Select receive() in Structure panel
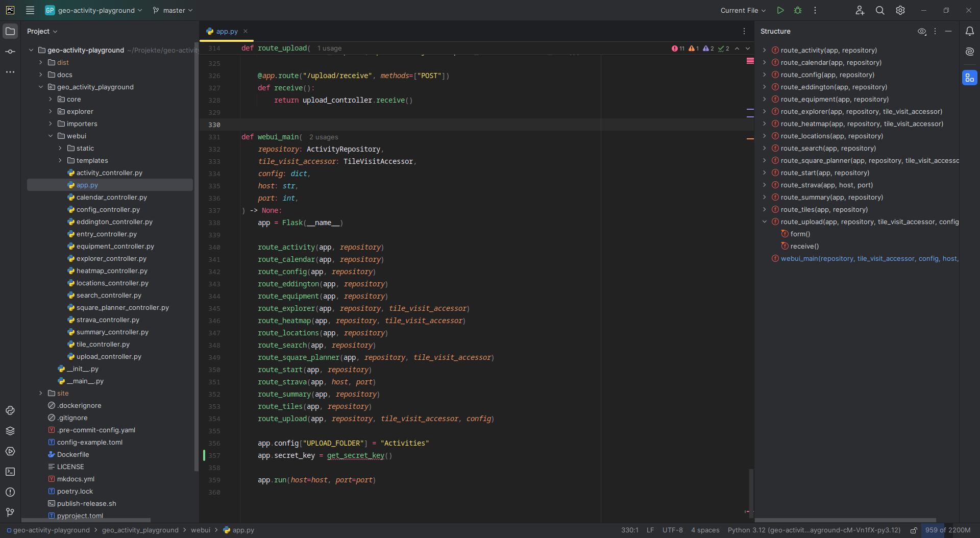Screen dimensions: 980x538 804,246
